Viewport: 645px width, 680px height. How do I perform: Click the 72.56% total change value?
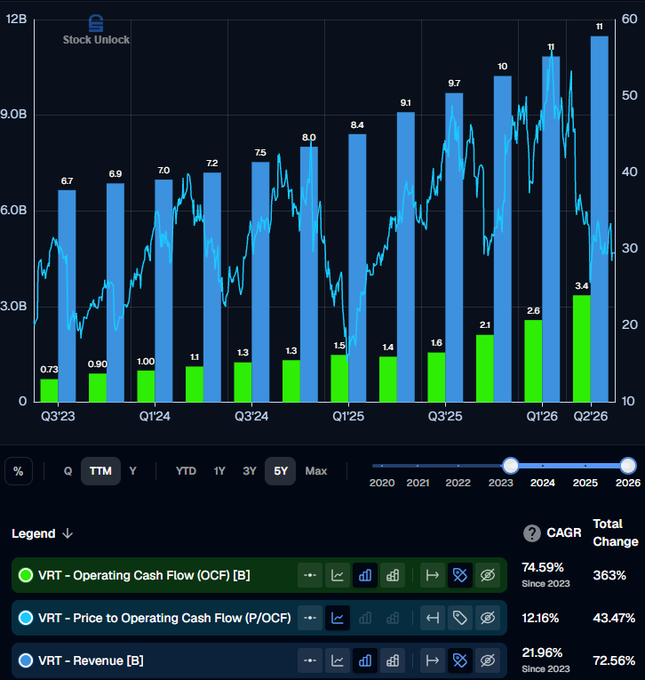point(614,660)
